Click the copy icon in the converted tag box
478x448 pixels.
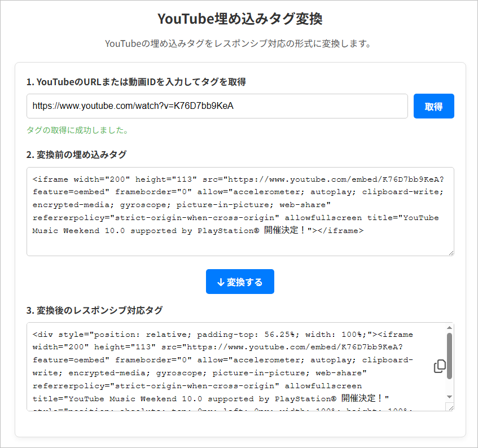440,366
